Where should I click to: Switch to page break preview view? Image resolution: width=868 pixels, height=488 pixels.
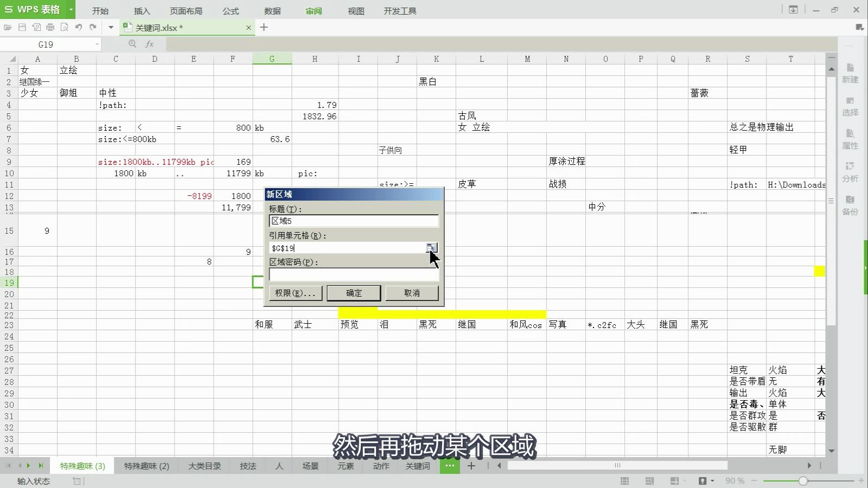(x=649, y=481)
